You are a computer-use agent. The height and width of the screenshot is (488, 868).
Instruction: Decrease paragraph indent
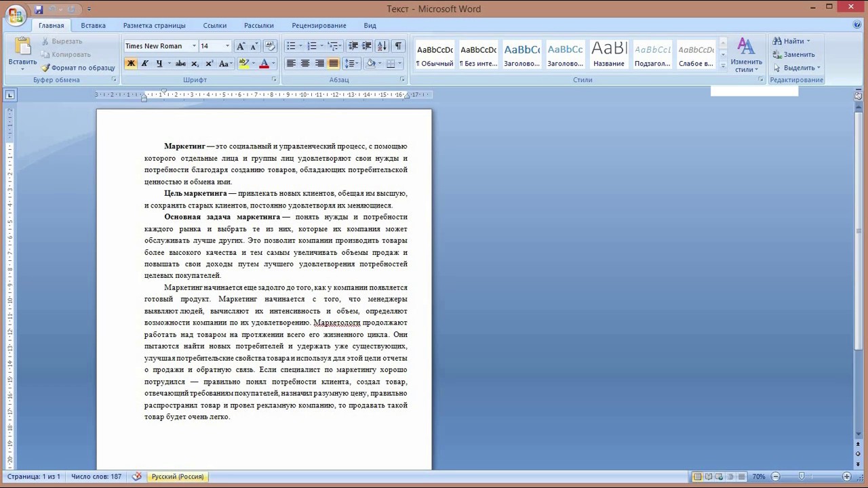353,46
